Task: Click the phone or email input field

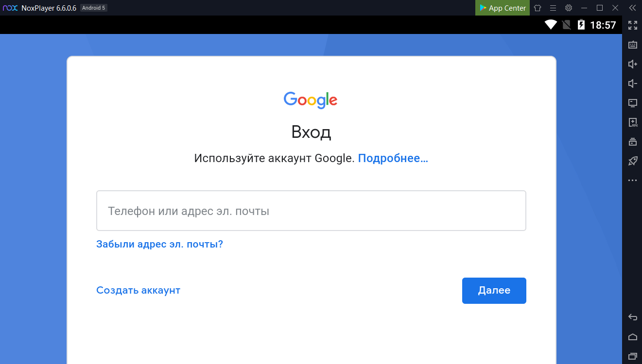Action: click(311, 211)
